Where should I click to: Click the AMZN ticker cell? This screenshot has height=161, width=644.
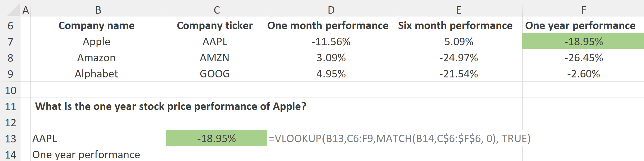[x=215, y=58]
